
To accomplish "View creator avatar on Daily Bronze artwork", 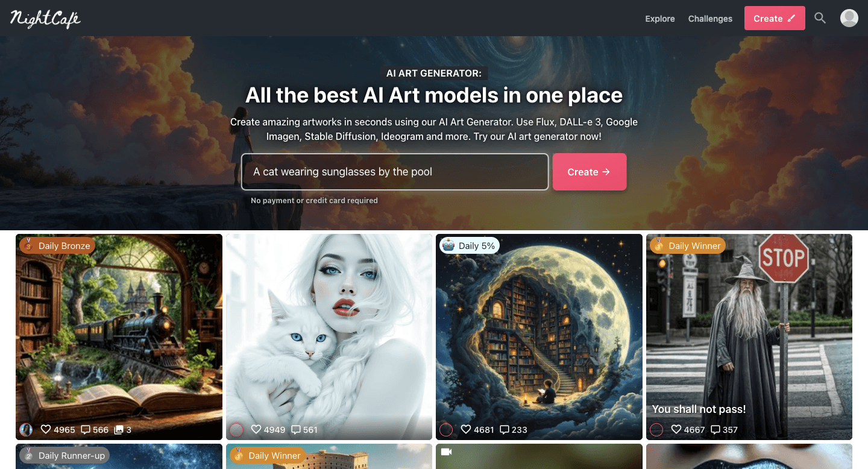I will pyautogui.click(x=26, y=430).
